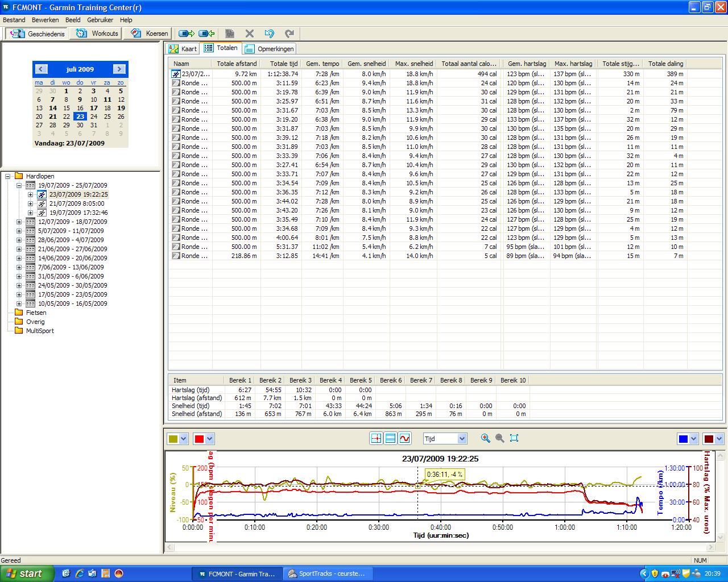The image size is (728, 582).
Task: Switch to the Kaart tab
Action: [x=183, y=49]
